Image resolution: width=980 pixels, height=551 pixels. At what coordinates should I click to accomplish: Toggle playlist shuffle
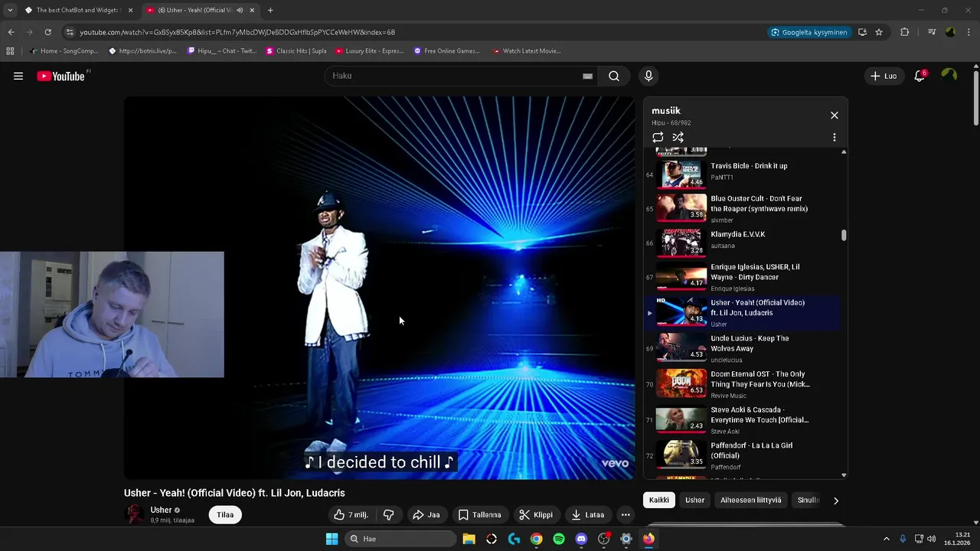click(x=678, y=138)
